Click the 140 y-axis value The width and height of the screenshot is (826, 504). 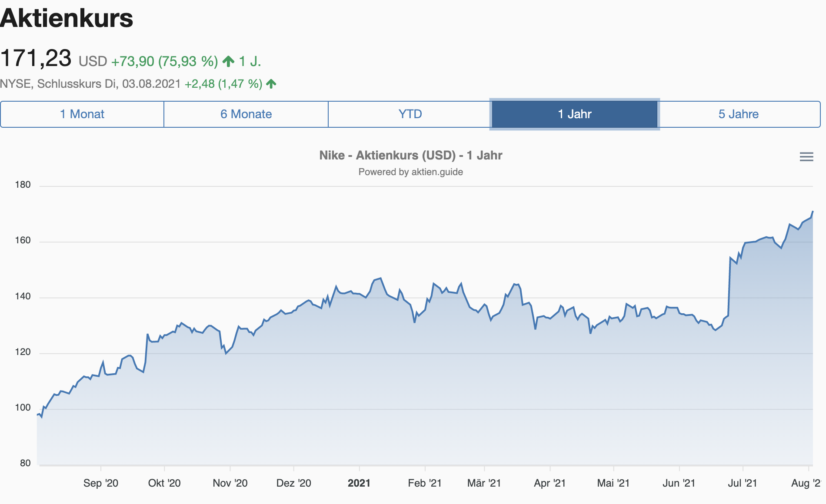[x=23, y=296]
